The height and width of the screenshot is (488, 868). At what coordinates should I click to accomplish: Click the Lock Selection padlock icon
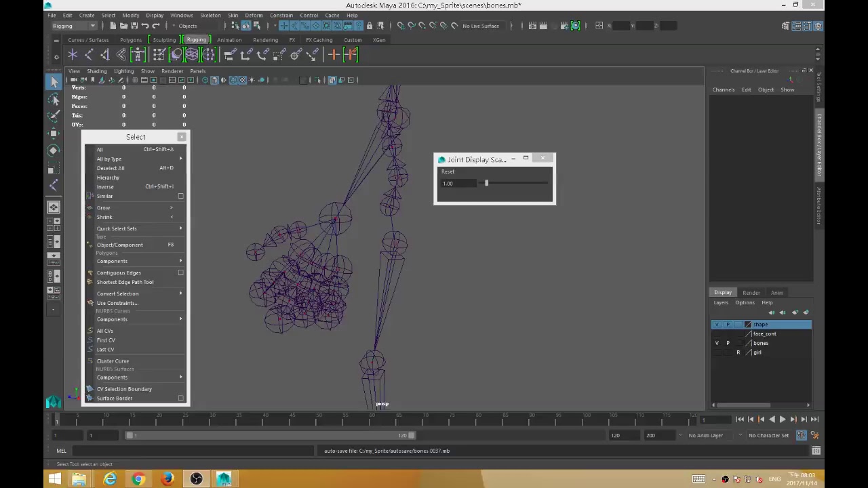[x=369, y=26]
